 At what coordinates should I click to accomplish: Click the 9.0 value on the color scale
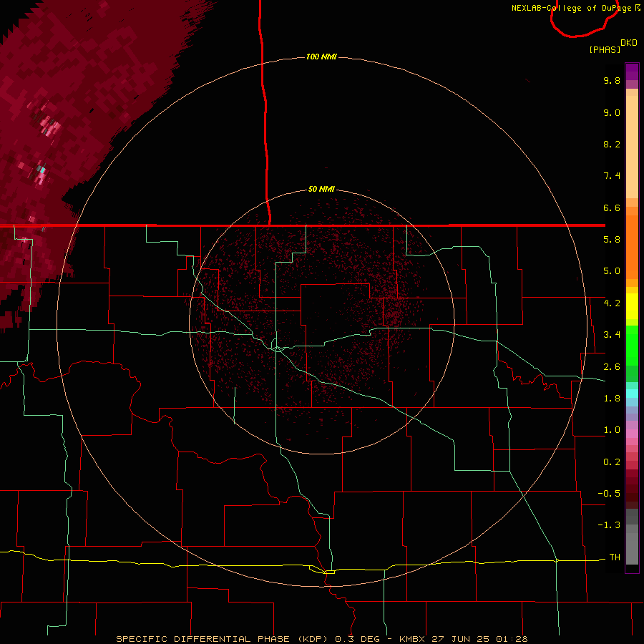pyautogui.click(x=612, y=112)
